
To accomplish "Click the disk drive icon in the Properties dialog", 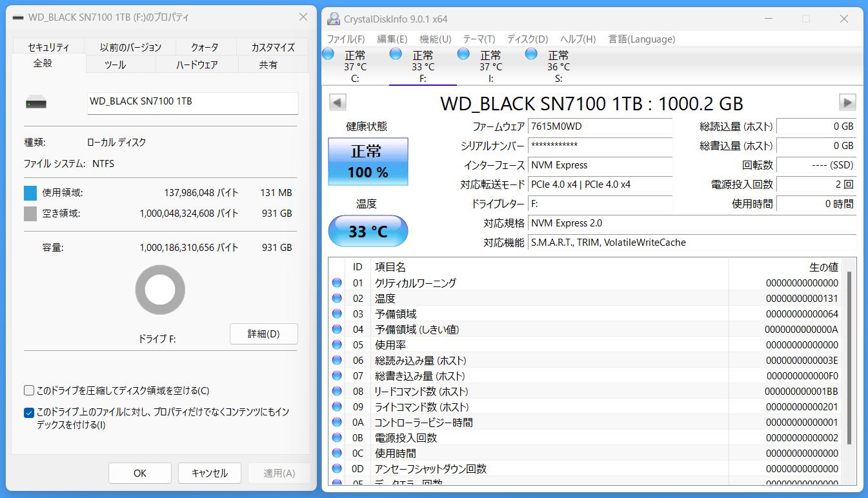I will 36,102.
